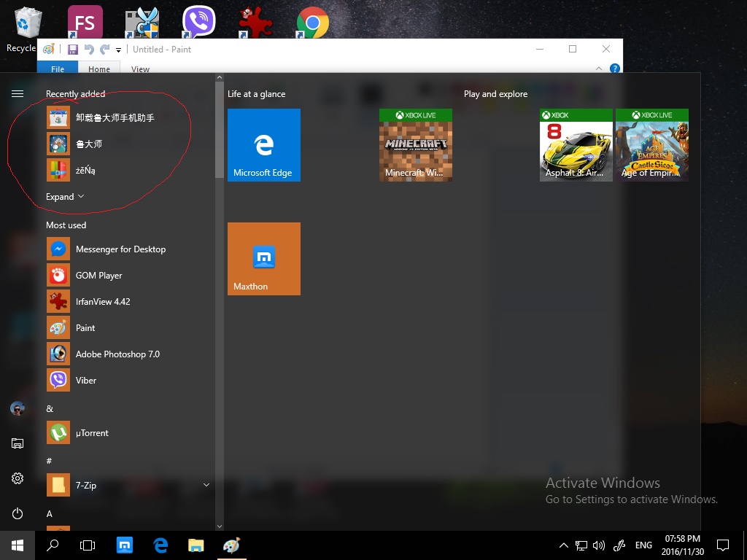Open Task View on the taskbar
The width and height of the screenshot is (747, 560).
88,545
